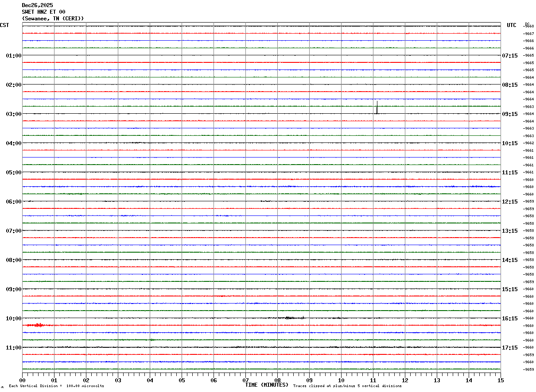Screen dimensions: 536x392
Task: Click the CST timezone label
Action: coord(4,25)
